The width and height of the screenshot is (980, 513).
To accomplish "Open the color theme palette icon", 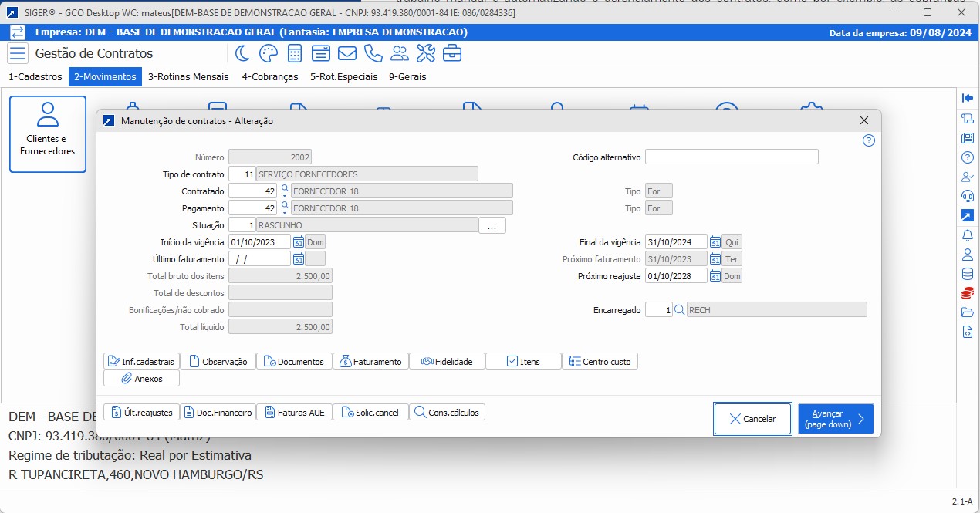I will 268,53.
